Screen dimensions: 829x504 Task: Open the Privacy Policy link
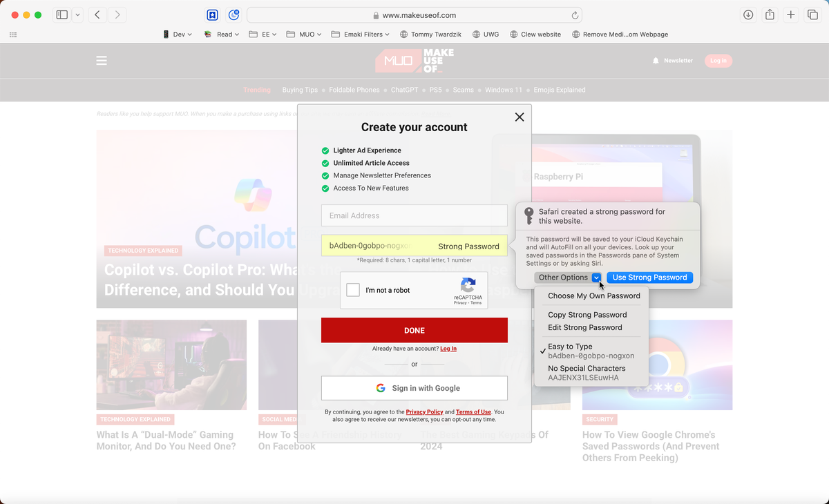(x=425, y=412)
